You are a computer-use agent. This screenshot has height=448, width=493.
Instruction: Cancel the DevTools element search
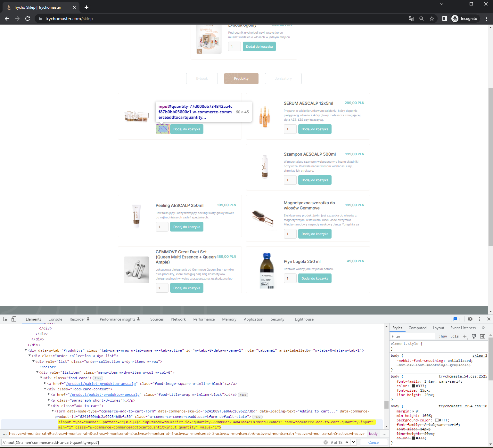[x=374, y=442]
